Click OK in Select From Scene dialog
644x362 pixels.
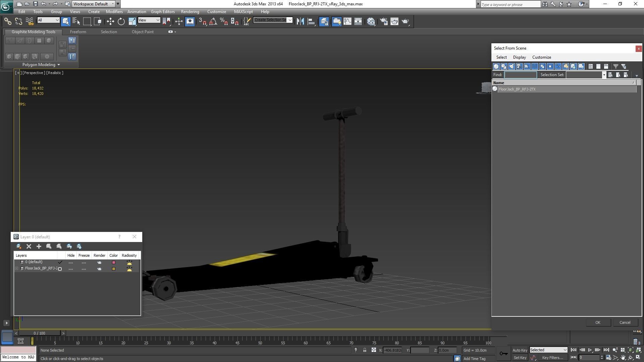coord(598,322)
